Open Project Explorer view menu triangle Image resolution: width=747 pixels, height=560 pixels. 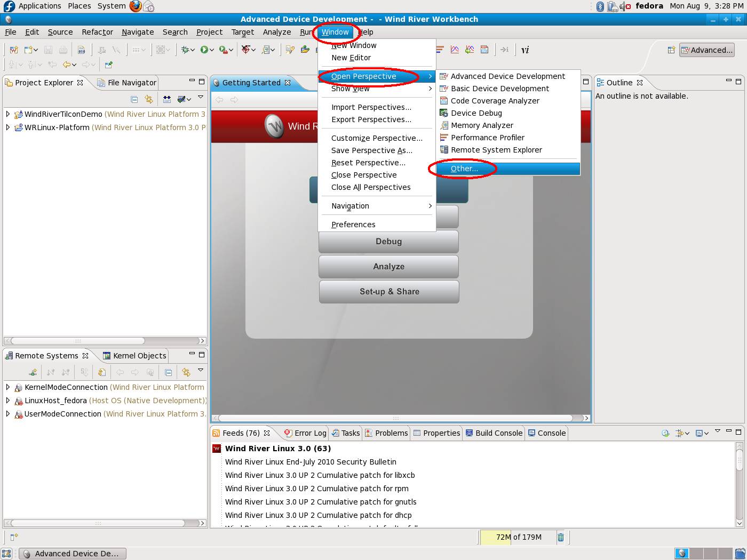coord(201,98)
